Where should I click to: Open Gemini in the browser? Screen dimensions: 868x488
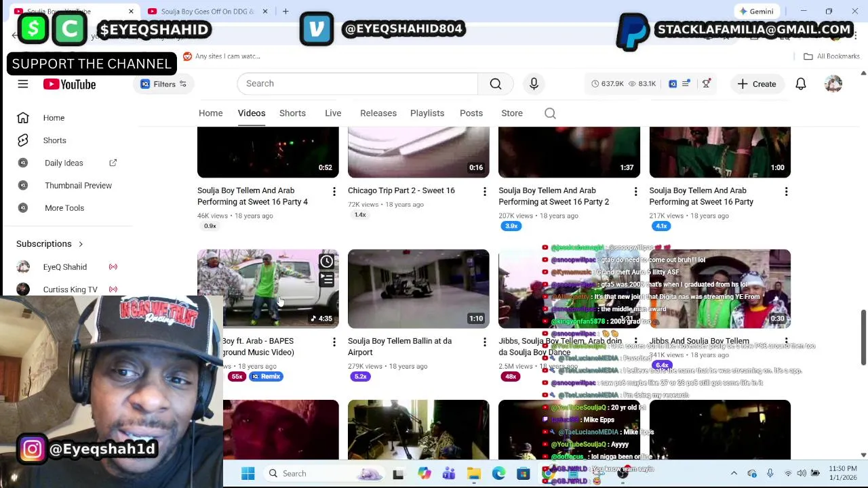point(757,12)
